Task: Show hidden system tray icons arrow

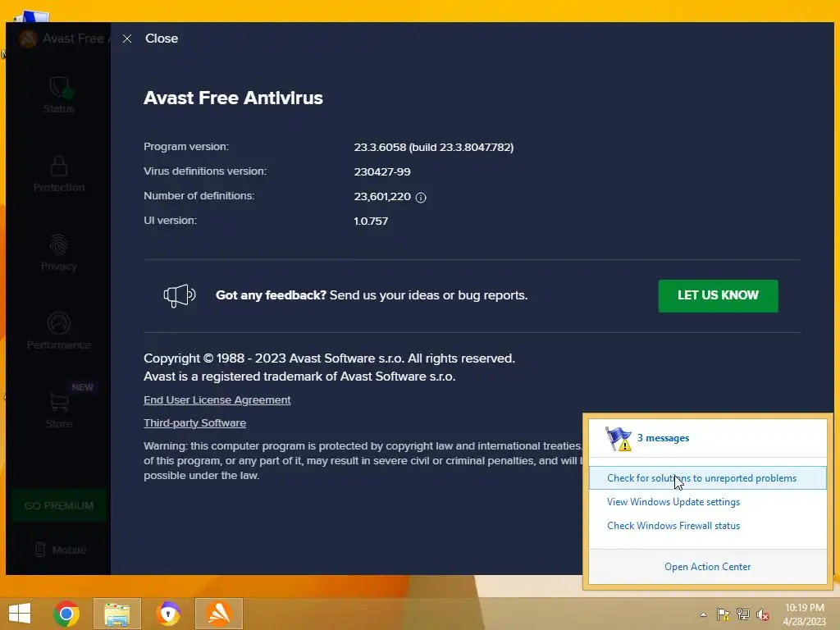Action: (x=703, y=615)
